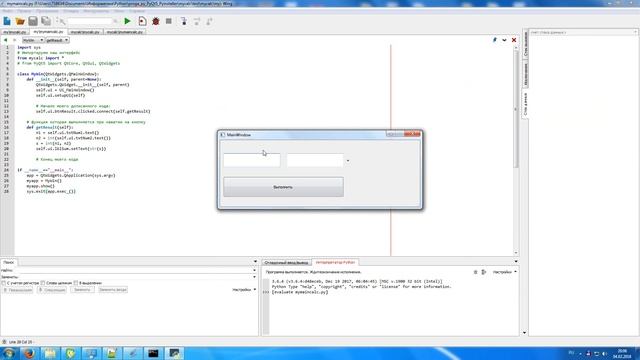The height and width of the screenshot is (360, 640).
Task: Click the volume icon in system tray
Action: tap(604, 353)
